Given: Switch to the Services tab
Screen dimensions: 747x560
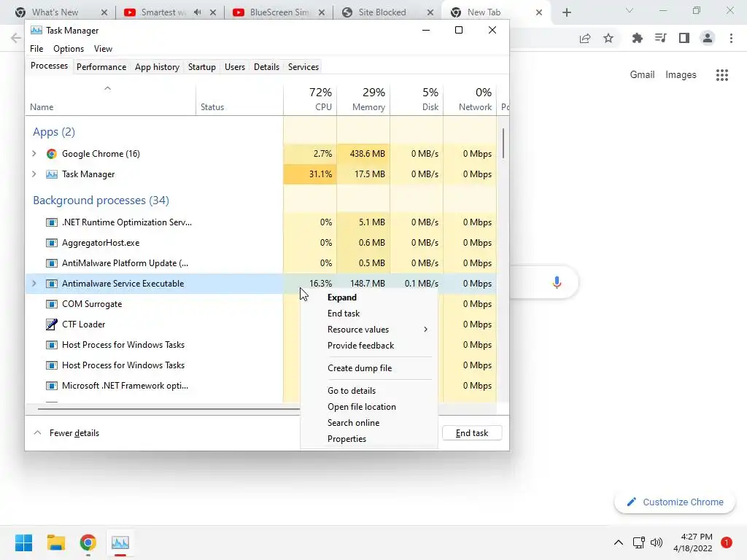Looking at the screenshot, I should pos(303,67).
